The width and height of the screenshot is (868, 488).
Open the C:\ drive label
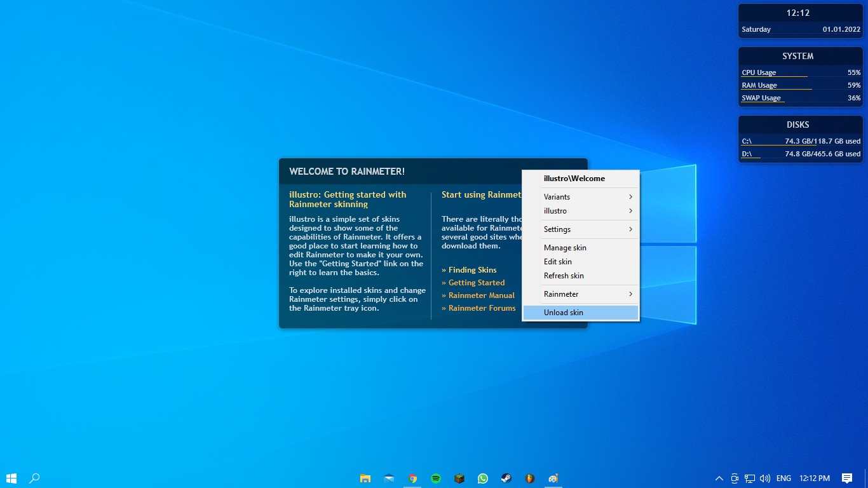(747, 141)
